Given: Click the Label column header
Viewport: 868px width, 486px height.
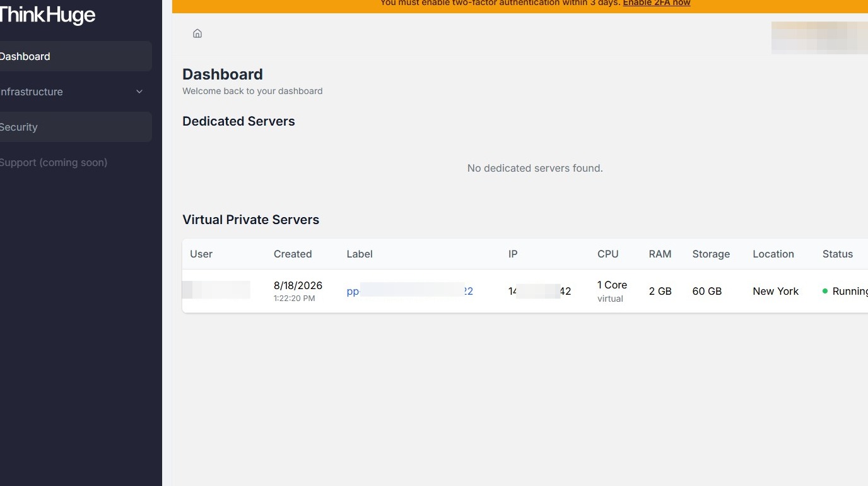Looking at the screenshot, I should tap(360, 254).
